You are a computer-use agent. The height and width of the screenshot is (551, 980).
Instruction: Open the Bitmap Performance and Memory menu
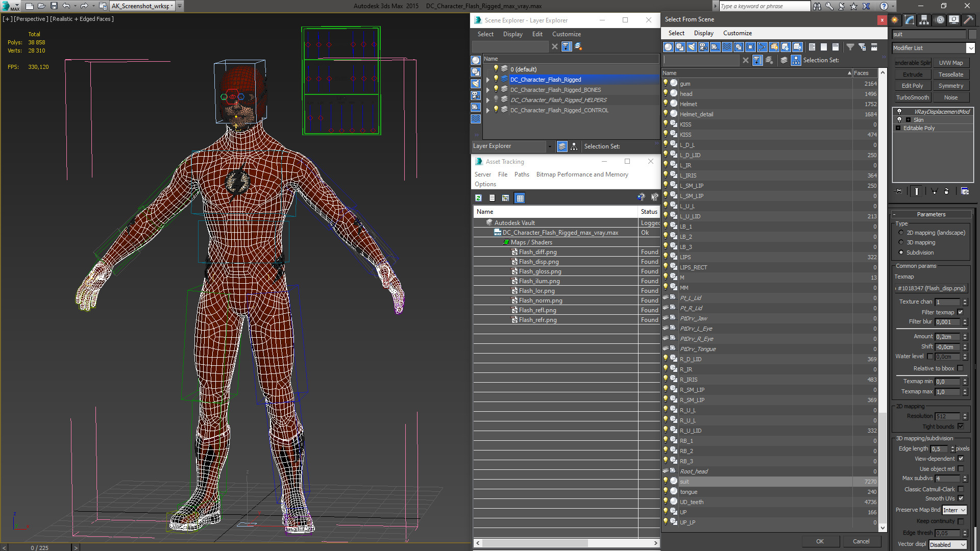tap(582, 174)
